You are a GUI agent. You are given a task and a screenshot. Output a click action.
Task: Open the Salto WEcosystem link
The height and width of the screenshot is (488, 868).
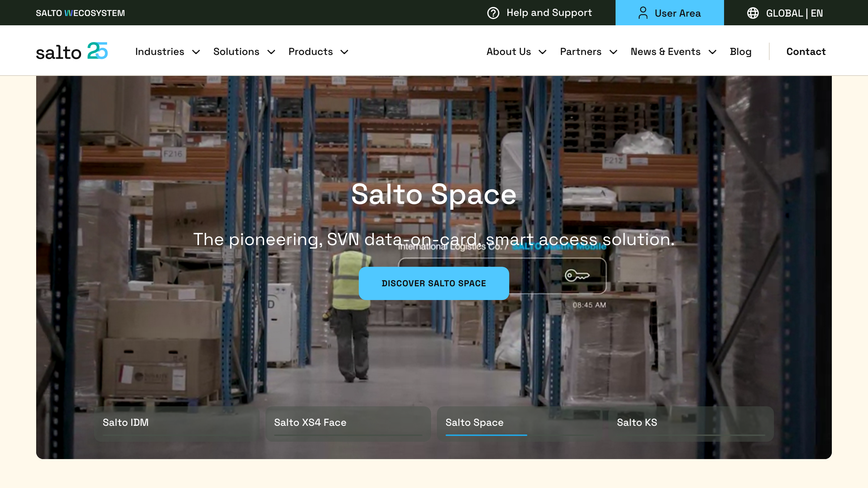point(80,13)
